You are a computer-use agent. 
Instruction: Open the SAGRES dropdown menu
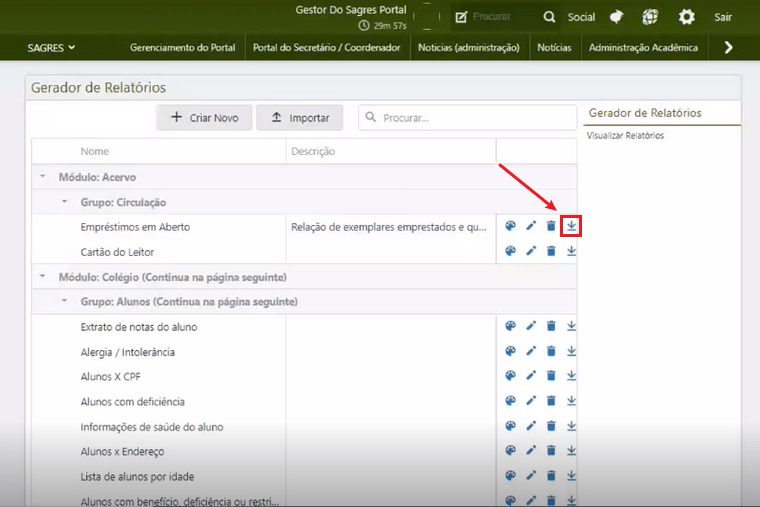coord(51,48)
